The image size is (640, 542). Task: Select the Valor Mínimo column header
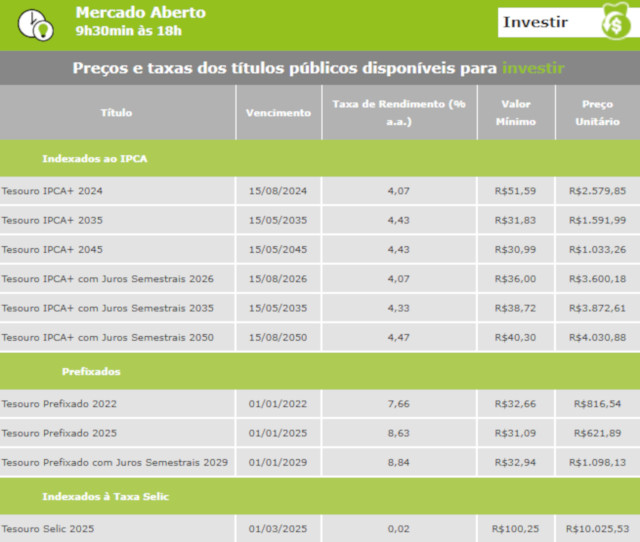pyautogui.click(x=516, y=113)
